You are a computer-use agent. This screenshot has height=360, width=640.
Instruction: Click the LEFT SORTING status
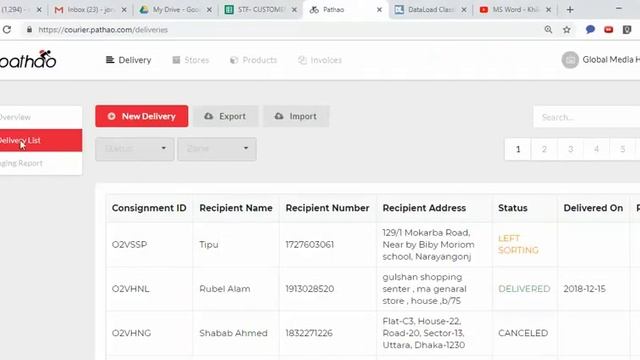(518, 244)
